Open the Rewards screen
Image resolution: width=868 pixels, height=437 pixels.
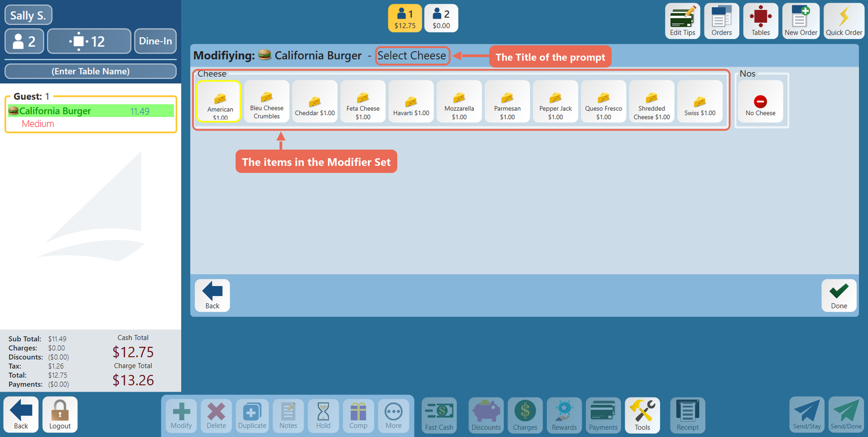tap(564, 416)
